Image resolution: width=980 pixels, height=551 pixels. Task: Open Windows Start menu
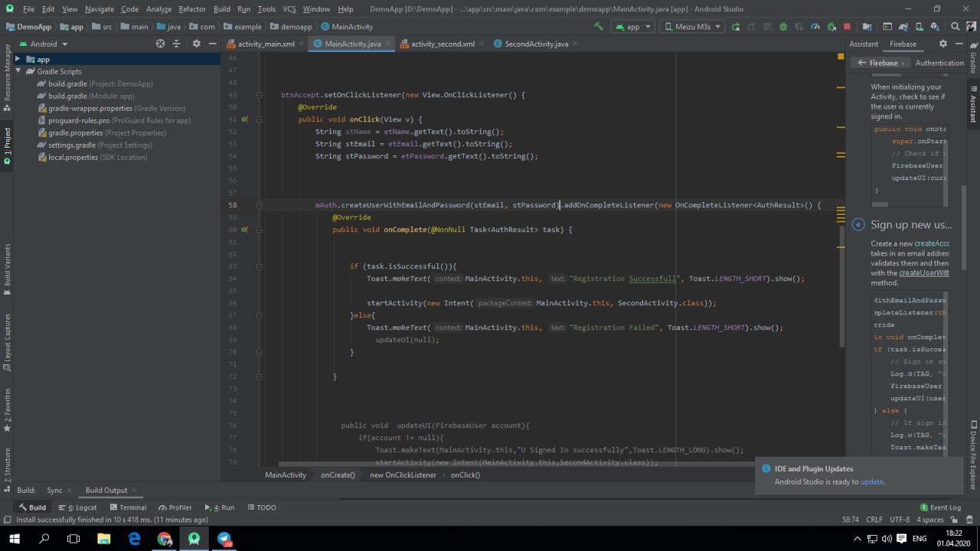(15, 539)
